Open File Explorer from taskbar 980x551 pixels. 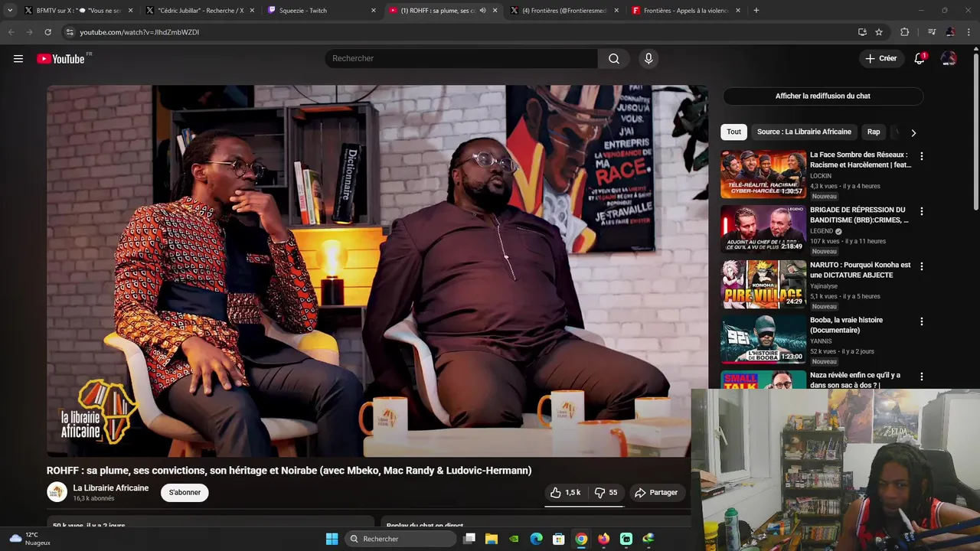[x=492, y=539]
